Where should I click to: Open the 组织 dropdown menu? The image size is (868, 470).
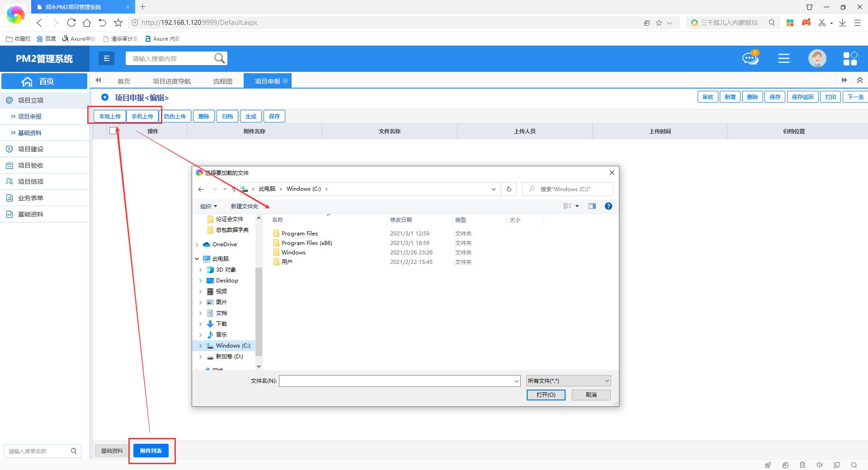pyautogui.click(x=208, y=206)
